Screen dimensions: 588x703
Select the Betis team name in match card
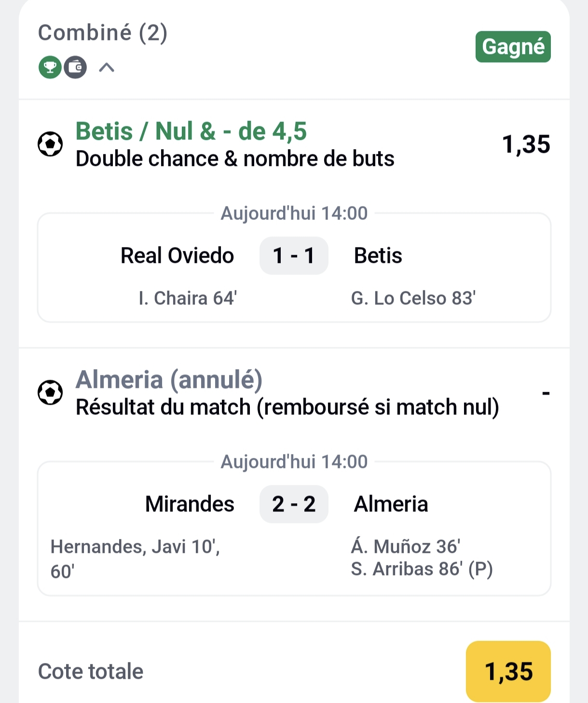378,256
